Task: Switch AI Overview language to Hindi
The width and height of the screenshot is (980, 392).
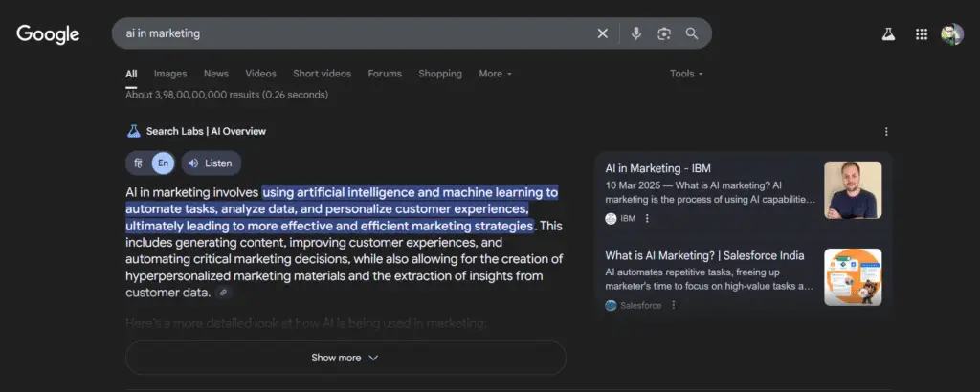Action: (x=138, y=163)
